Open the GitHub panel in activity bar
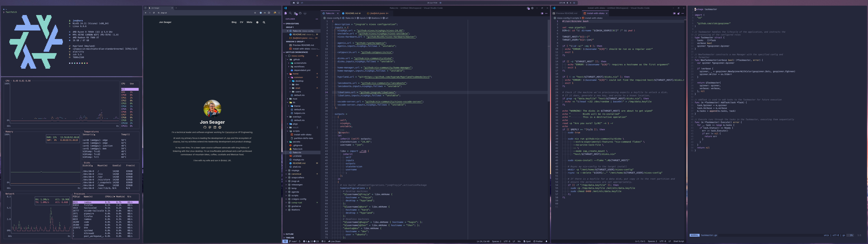This screenshot has width=868, height=244. [300, 13]
